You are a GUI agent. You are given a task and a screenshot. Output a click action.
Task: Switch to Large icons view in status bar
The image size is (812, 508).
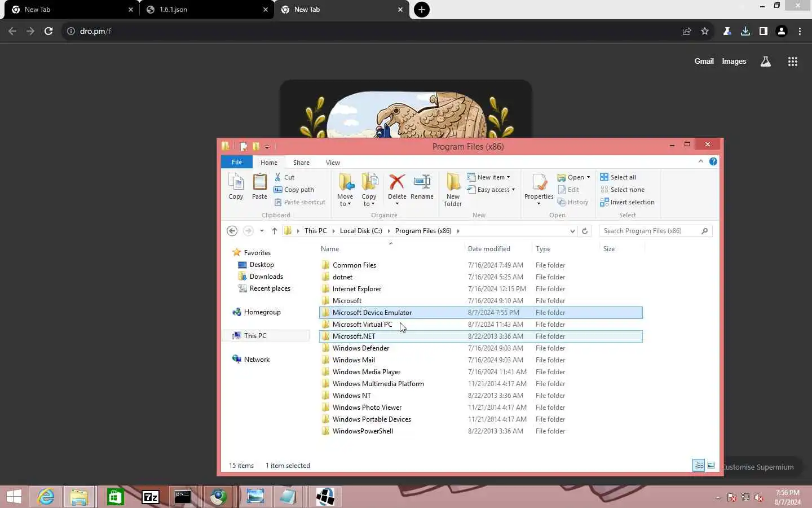tap(711, 466)
